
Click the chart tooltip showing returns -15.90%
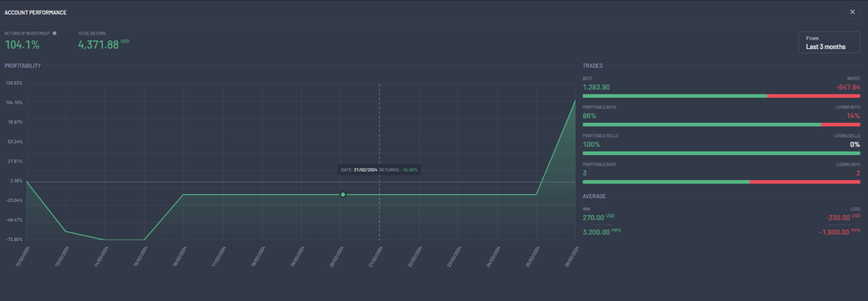[x=379, y=170]
